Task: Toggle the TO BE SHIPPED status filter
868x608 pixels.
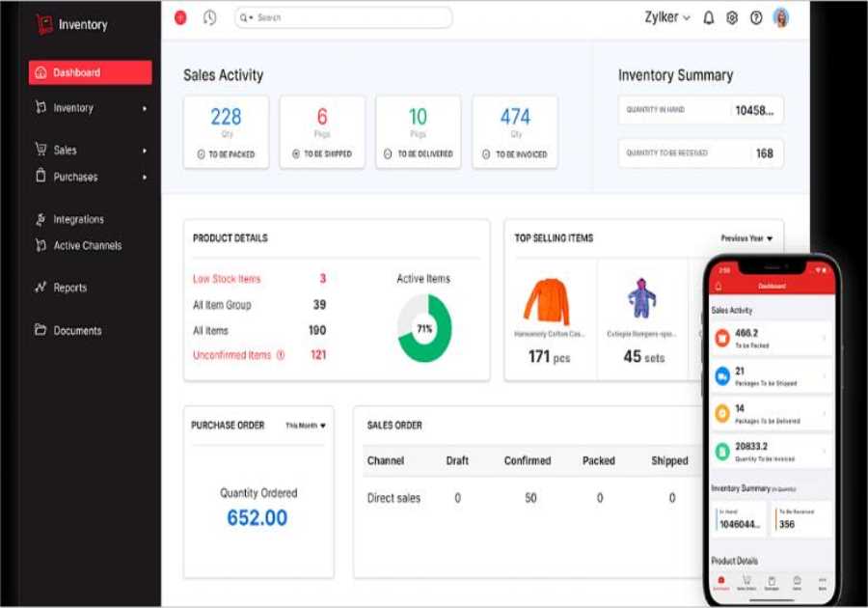Action: pyautogui.click(x=322, y=152)
